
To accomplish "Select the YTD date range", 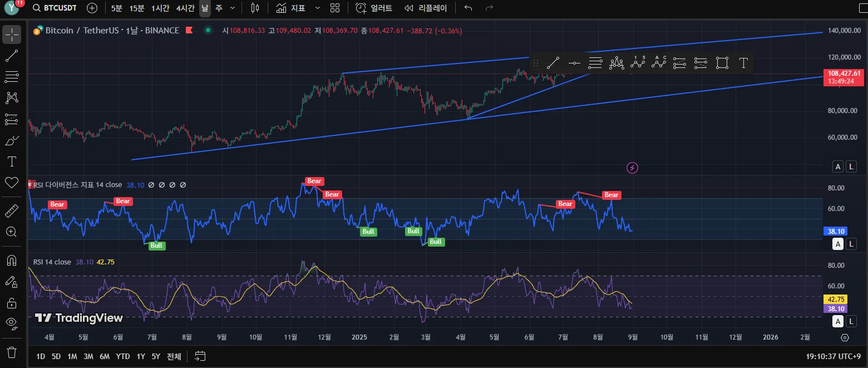I will 123,356.
